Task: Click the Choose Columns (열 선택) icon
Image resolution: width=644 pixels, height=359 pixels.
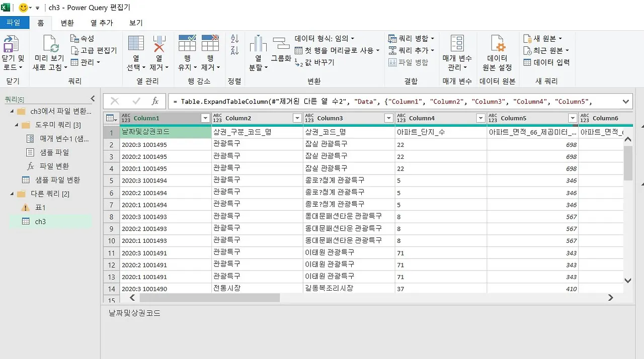Action: pos(136,44)
